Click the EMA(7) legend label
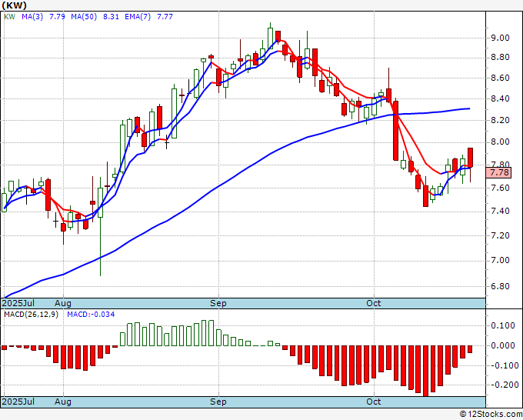 [138, 17]
